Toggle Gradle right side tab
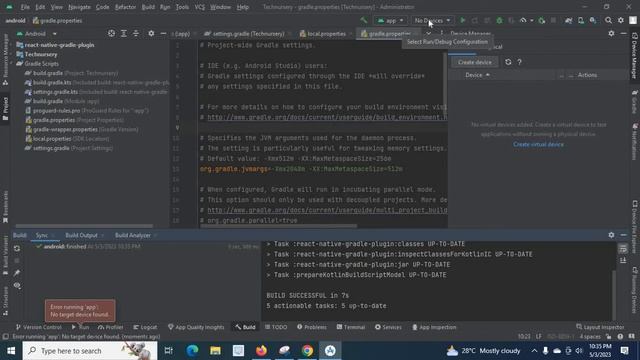Viewport: 640px width, 360px height. [635, 102]
